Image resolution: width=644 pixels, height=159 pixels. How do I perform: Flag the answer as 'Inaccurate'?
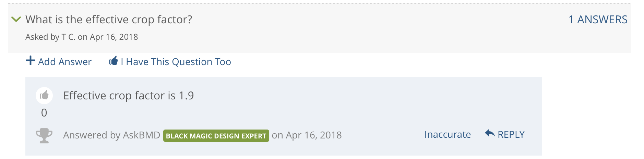448,134
